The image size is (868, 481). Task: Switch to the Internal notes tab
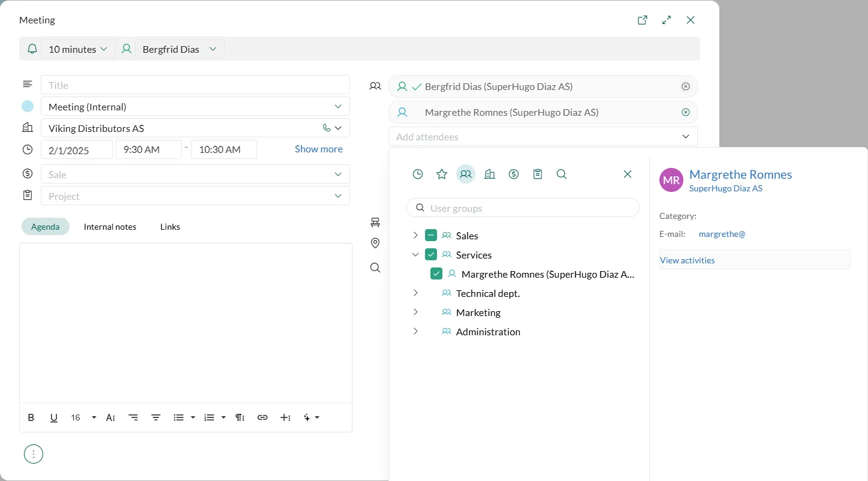(110, 227)
